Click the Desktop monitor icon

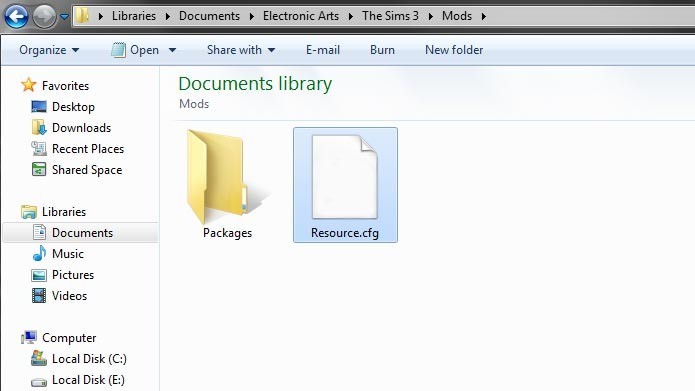coord(39,106)
